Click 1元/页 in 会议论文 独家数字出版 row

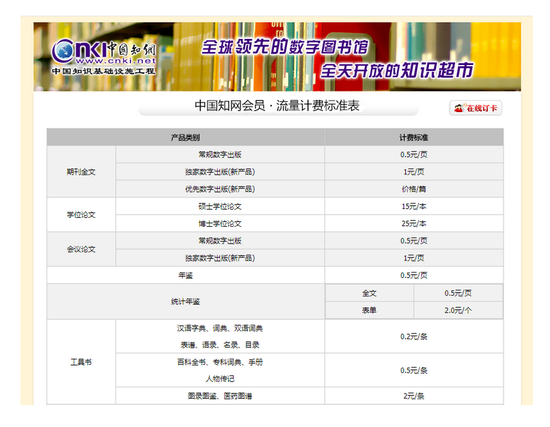pos(414,258)
